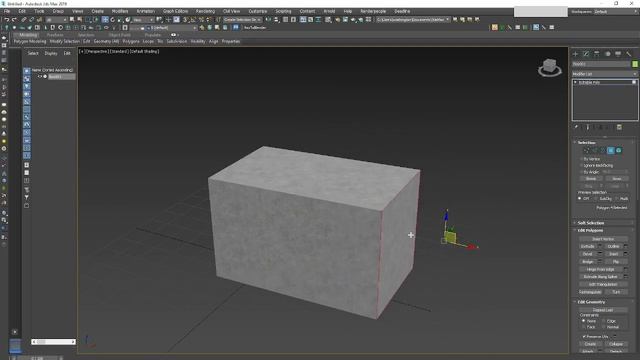
Task: Open the Modifiers menu
Action: click(x=120, y=11)
